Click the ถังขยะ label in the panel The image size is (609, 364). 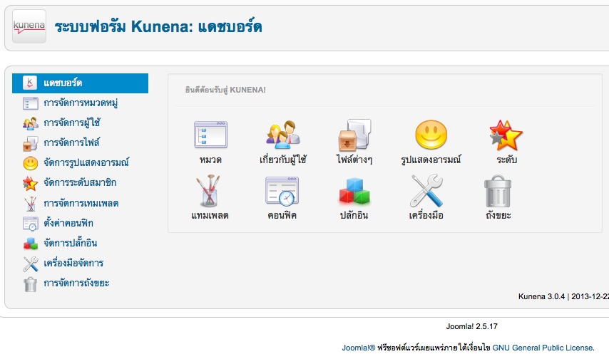(x=498, y=215)
